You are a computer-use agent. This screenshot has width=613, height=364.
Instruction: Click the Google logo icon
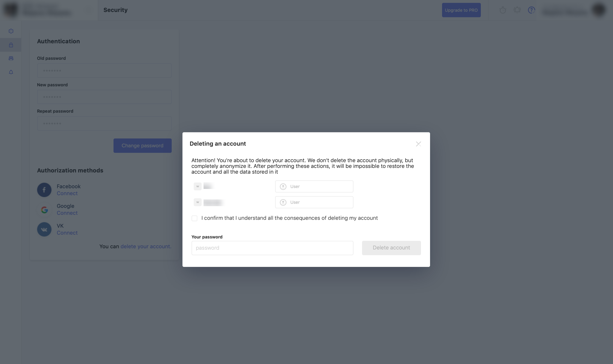point(44,210)
